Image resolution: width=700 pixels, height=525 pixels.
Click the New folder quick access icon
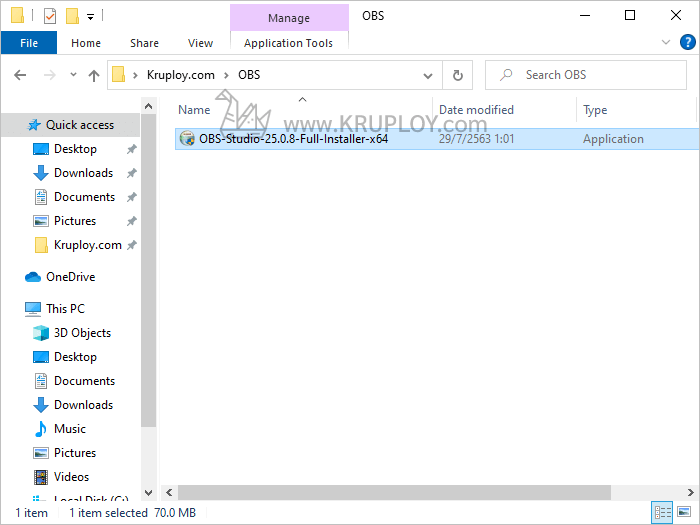tap(72, 16)
